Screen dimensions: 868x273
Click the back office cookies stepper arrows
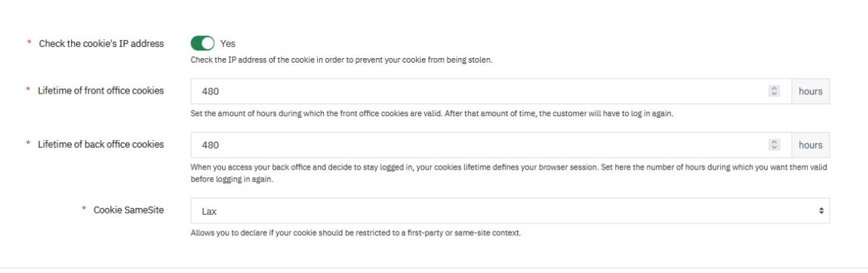coord(774,145)
